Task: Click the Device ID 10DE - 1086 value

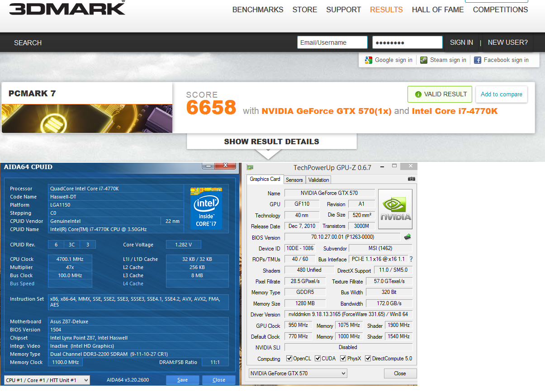Action: coord(300,248)
